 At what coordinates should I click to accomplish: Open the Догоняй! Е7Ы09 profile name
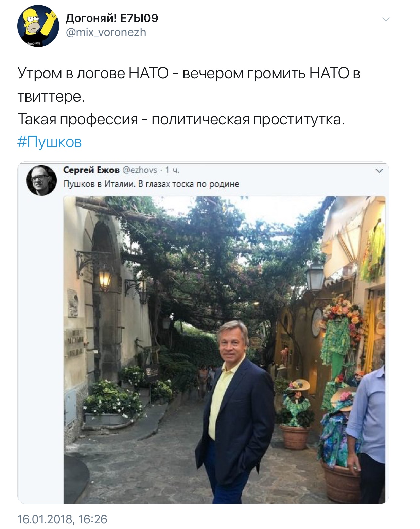tap(112, 18)
